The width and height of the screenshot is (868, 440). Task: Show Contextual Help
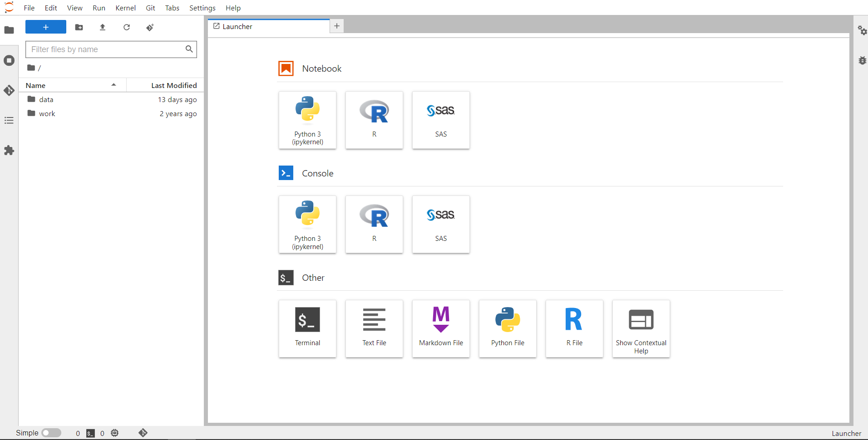tap(641, 329)
